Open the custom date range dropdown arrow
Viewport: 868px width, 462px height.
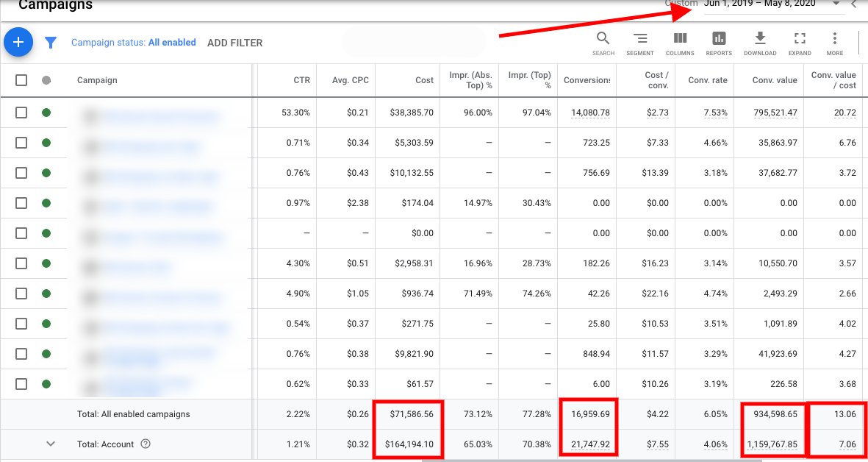(x=836, y=4)
